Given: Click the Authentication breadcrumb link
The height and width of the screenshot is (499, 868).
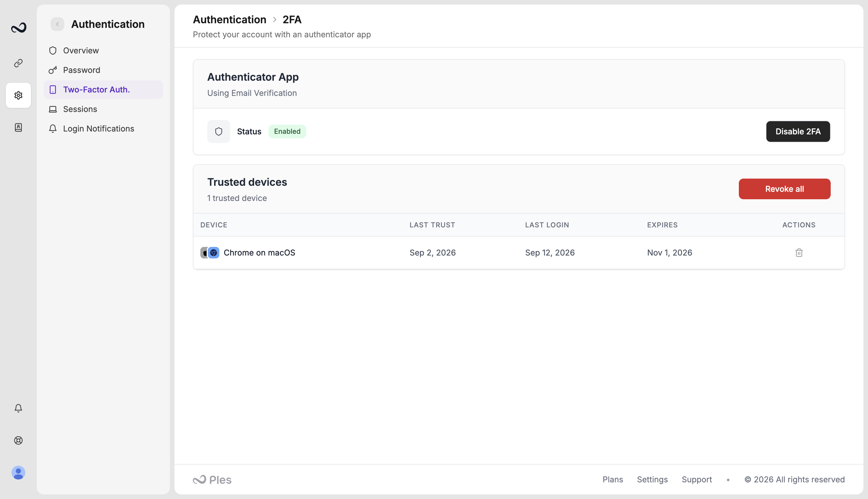Looking at the screenshot, I should point(230,20).
